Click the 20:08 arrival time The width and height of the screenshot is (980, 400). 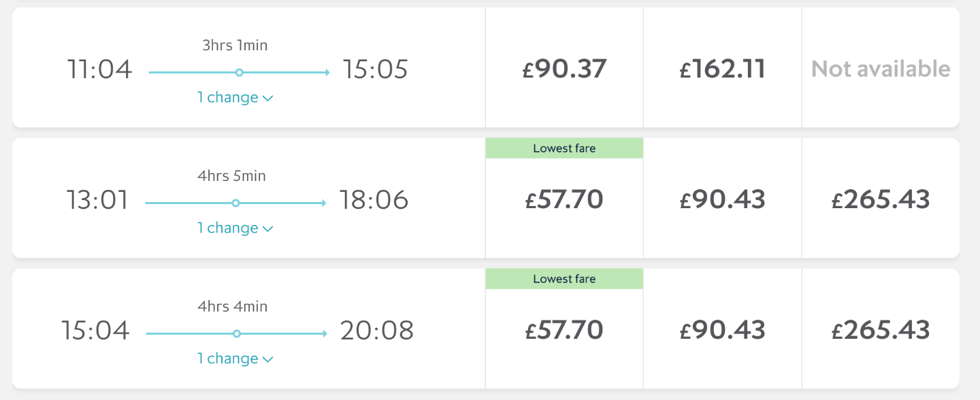pos(376,331)
